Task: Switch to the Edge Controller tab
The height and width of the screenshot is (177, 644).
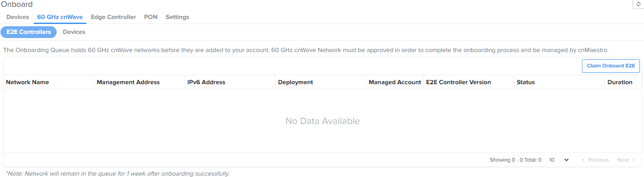Action: 113,17
